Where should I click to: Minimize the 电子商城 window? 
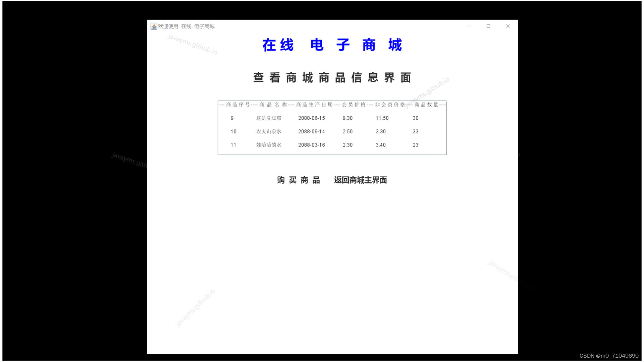469,26
